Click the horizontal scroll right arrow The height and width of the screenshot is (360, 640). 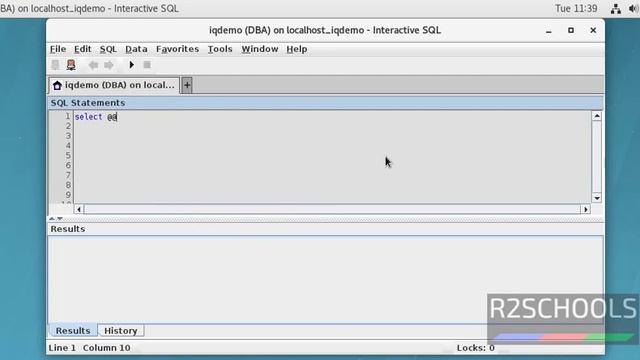tap(586, 209)
